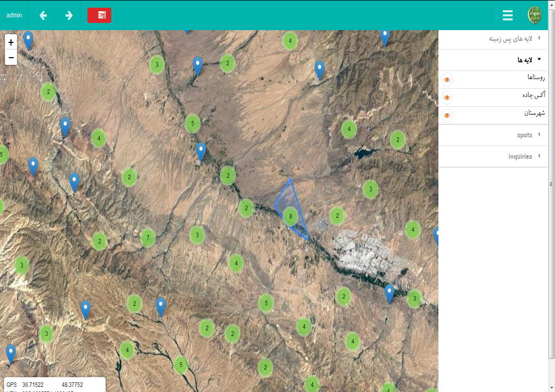Zoom in the map with the plus button
Screen dimensions: 555x392
[x=11, y=42]
